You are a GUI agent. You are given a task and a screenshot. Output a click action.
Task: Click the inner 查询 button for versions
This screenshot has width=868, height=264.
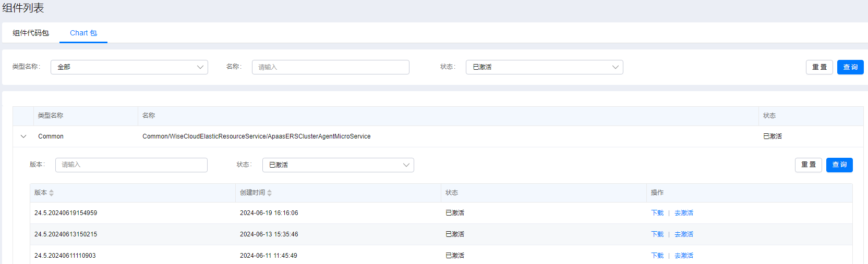(839, 165)
